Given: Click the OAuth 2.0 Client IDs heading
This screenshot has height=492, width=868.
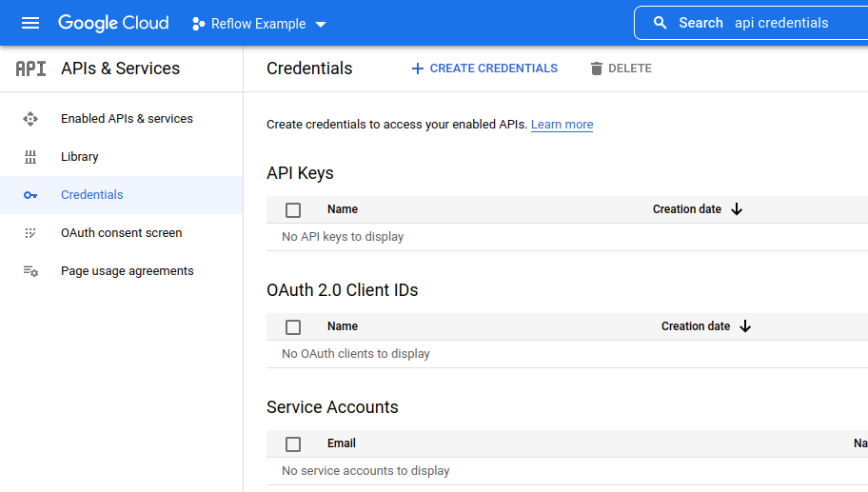Looking at the screenshot, I should click(x=342, y=290).
